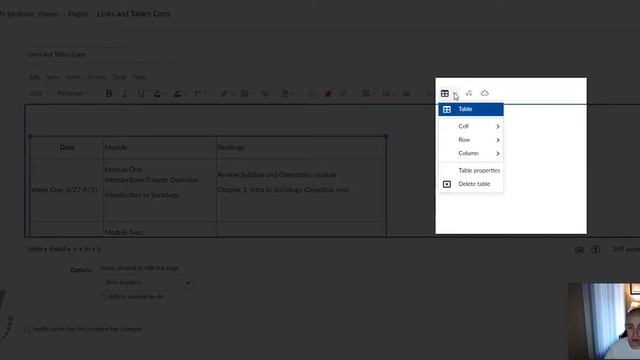This screenshot has width=640, height=360.
Task: Click the accessibility checker icon in status bar
Action: (596, 250)
